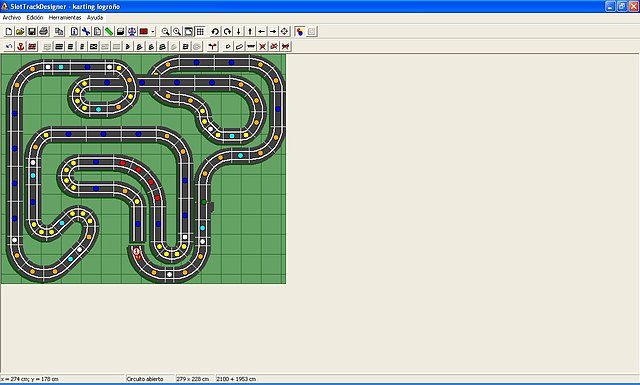The image size is (640, 385).
Task: Rotate the circuit counterclockwise
Action: pyautogui.click(x=215, y=31)
